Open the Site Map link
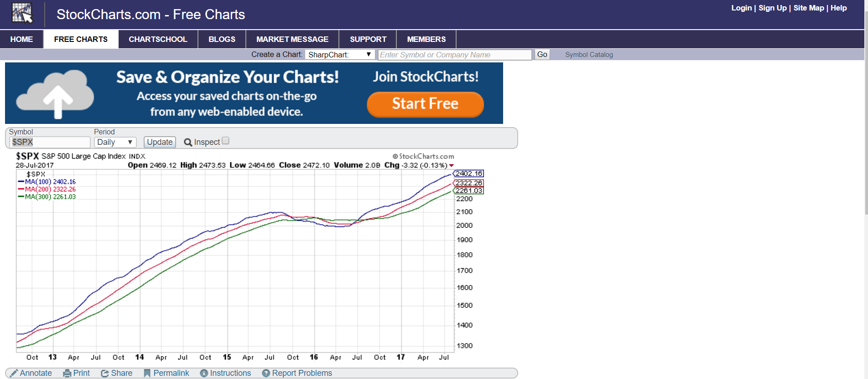This screenshot has height=379, width=868. pyautogui.click(x=809, y=8)
